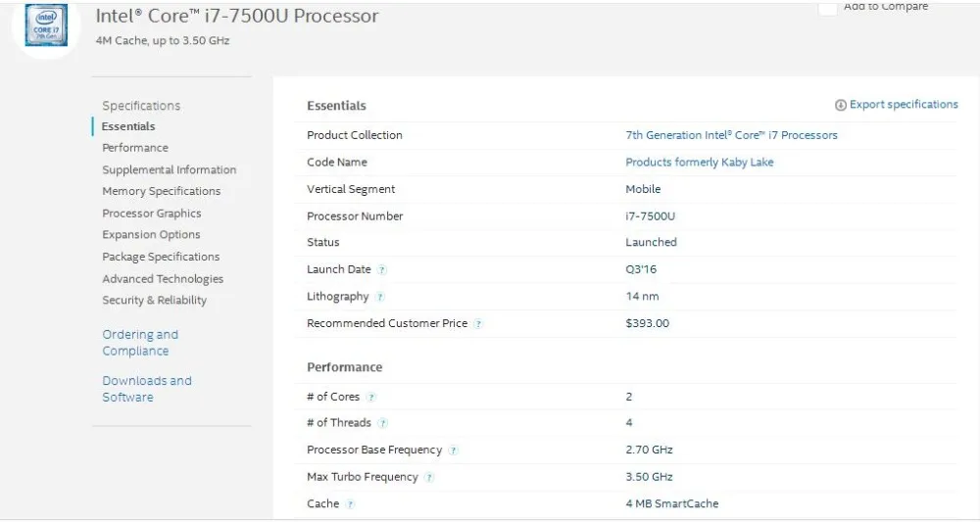980x522 pixels.
Task: Click Export specifications link
Action: [897, 105]
